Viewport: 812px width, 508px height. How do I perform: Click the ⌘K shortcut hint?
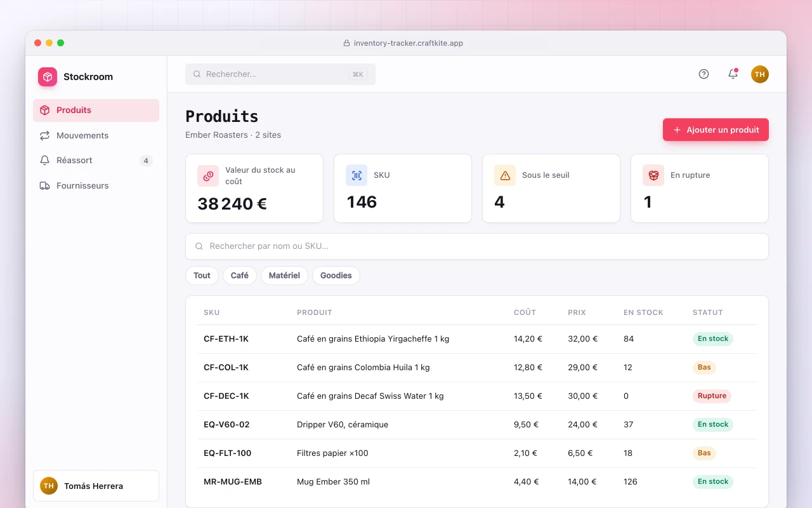[358, 74]
